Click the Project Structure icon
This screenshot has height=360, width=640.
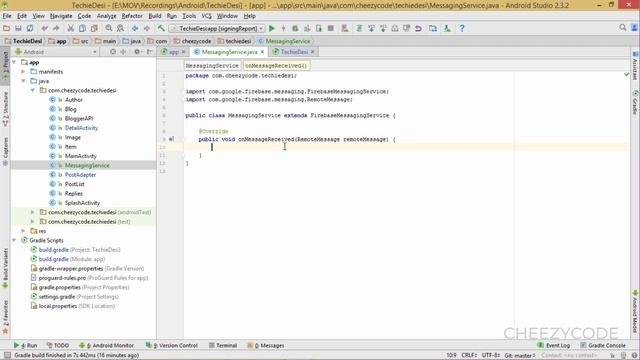coord(433,28)
